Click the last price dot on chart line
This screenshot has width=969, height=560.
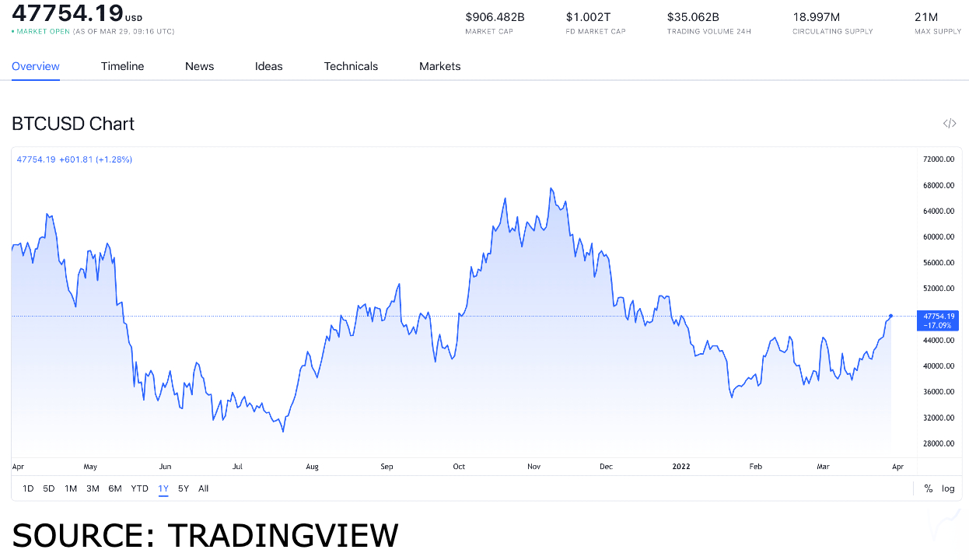890,316
